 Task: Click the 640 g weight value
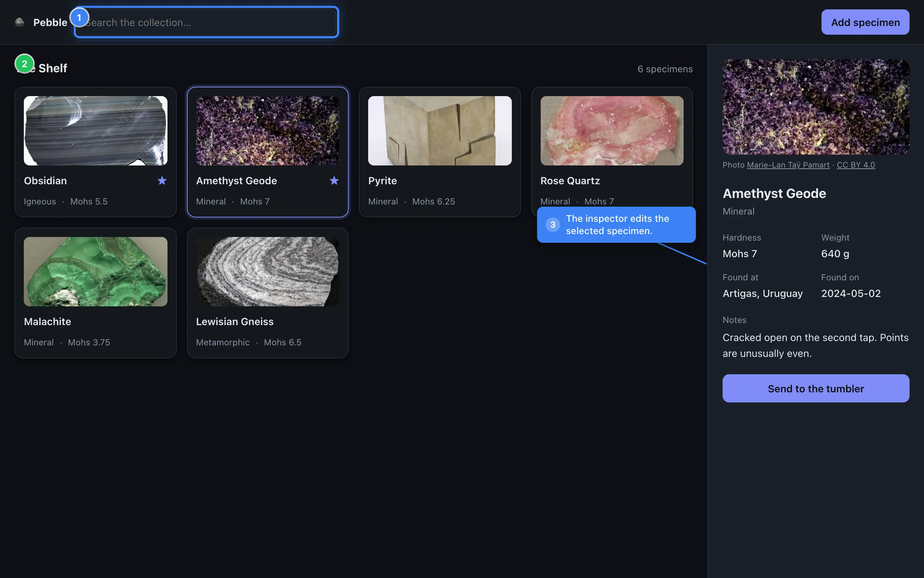(x=835, y=254)
